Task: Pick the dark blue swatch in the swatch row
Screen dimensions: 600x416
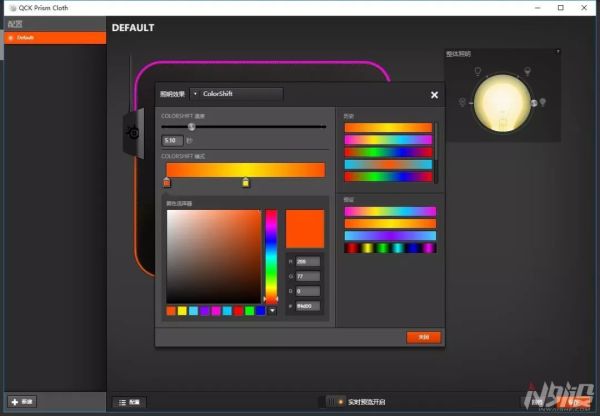Action: 261,311
